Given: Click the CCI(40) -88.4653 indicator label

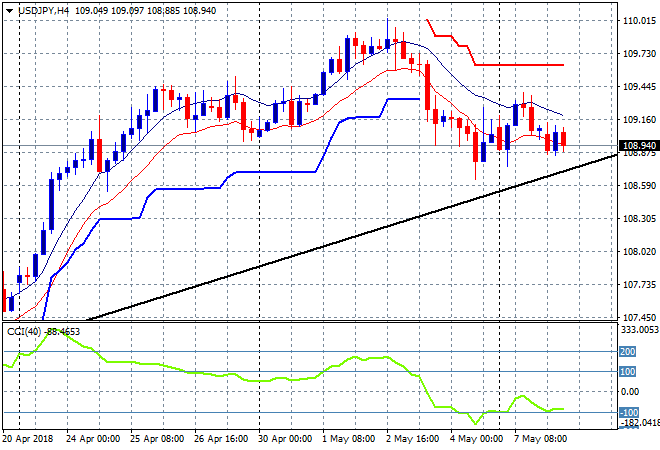Looking at the screenshot, I should (x=43, y=332).
